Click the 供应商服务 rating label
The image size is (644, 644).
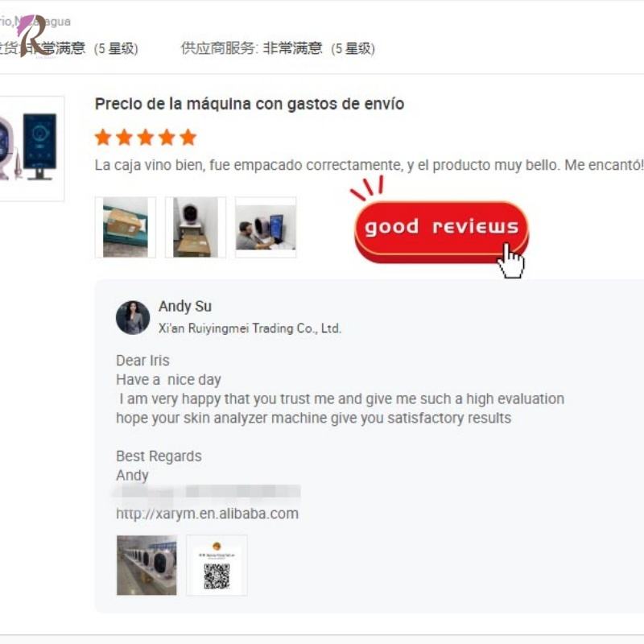pyautogui.click(x=219, y=48)
